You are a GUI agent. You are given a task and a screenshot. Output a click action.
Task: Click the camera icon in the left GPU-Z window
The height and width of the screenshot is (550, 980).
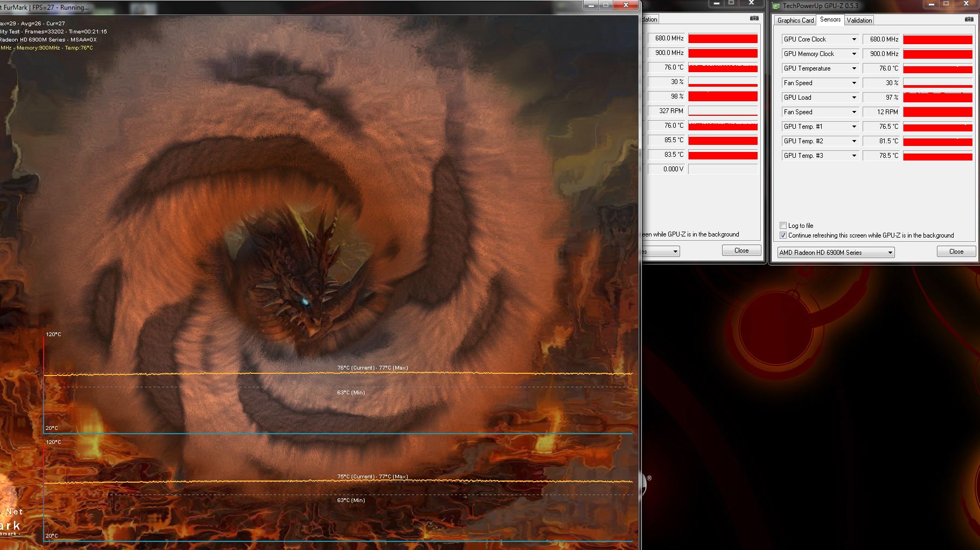pyautogui.click(x=754, y=18)
